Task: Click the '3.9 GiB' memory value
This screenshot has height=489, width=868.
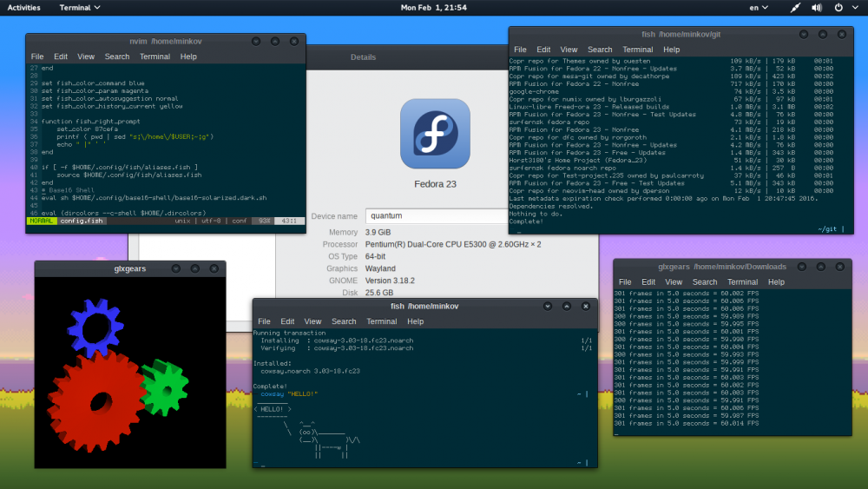Action: tap(378, 233)
